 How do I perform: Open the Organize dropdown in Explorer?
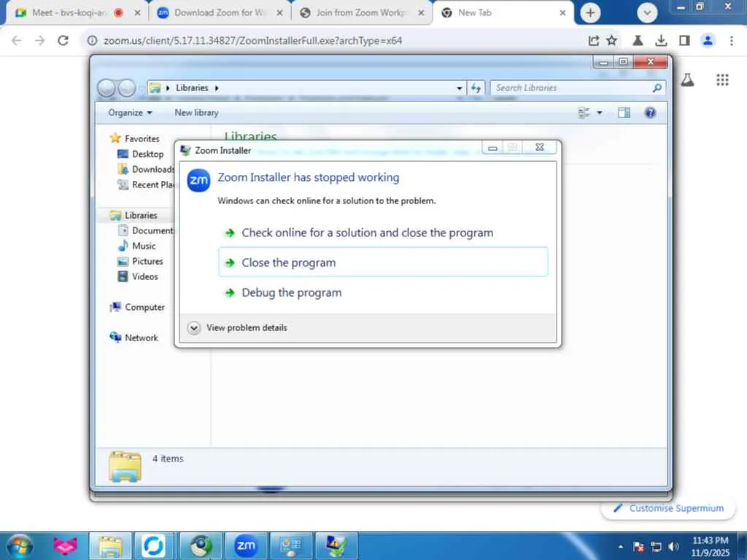pos(130,113)
